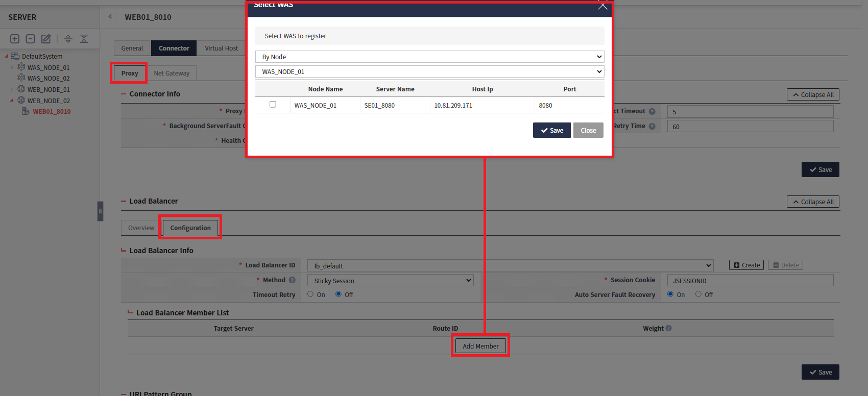Viewport: 868px width, 396px height.
Task: Click the sidebar collapse arrow icon
Action: pos(110,17)
